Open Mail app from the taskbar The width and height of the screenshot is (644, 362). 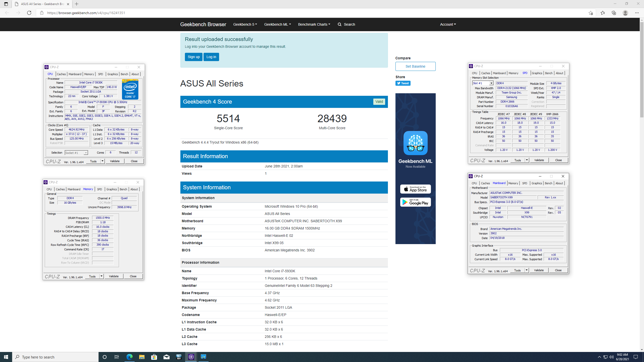pos(166,357)
